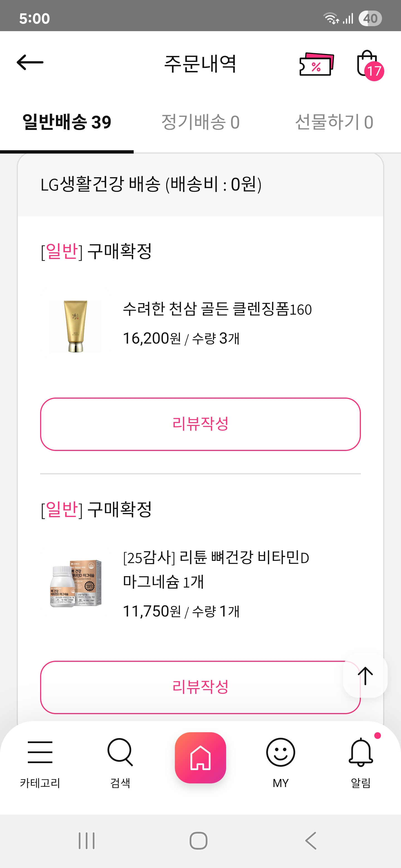Tap the scroll-to-top arrow button
This screenshot has height=868, width=401.
365,675
